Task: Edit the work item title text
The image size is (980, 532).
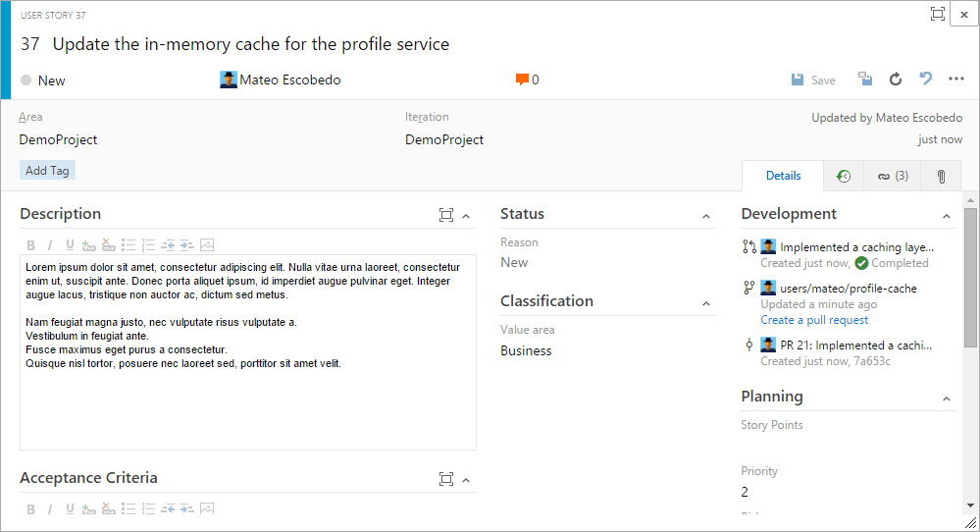Action: coord(250,44)
